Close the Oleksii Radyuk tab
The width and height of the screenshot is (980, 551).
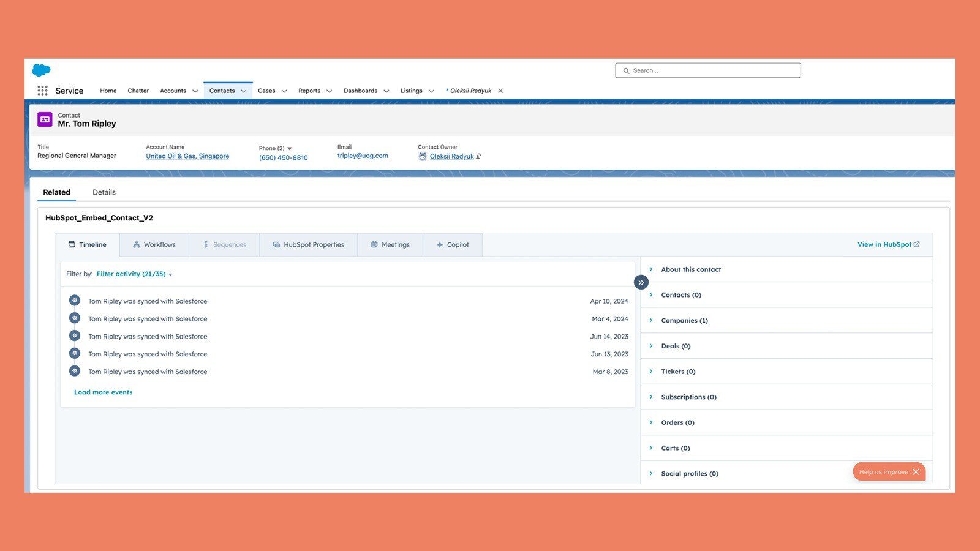point(500,91)
